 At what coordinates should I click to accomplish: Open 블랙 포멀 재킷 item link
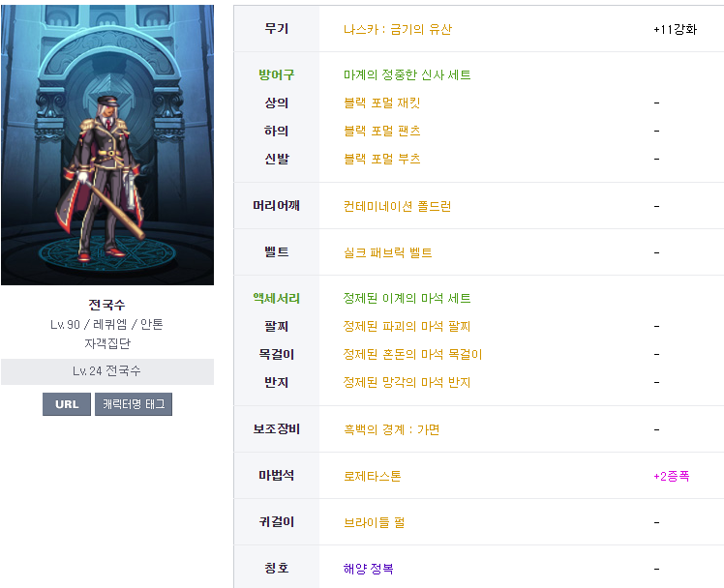pos(382,103)
